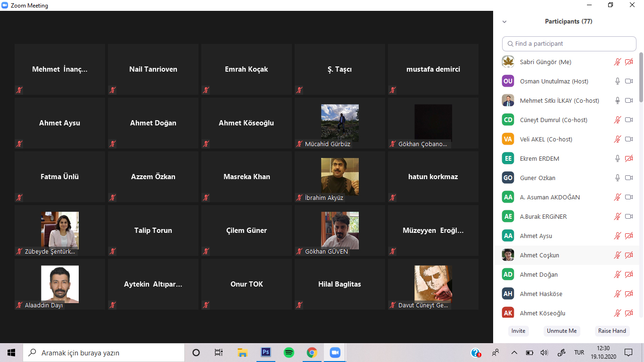Click the Raise Hand button
Viewport: 644px width, 362px height.
612,331
